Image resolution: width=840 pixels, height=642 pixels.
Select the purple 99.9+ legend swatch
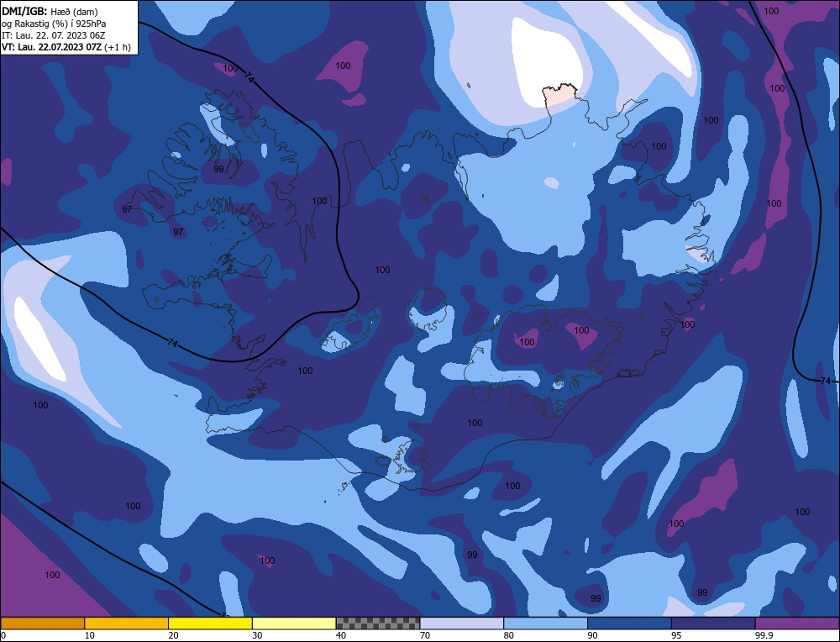797,623
